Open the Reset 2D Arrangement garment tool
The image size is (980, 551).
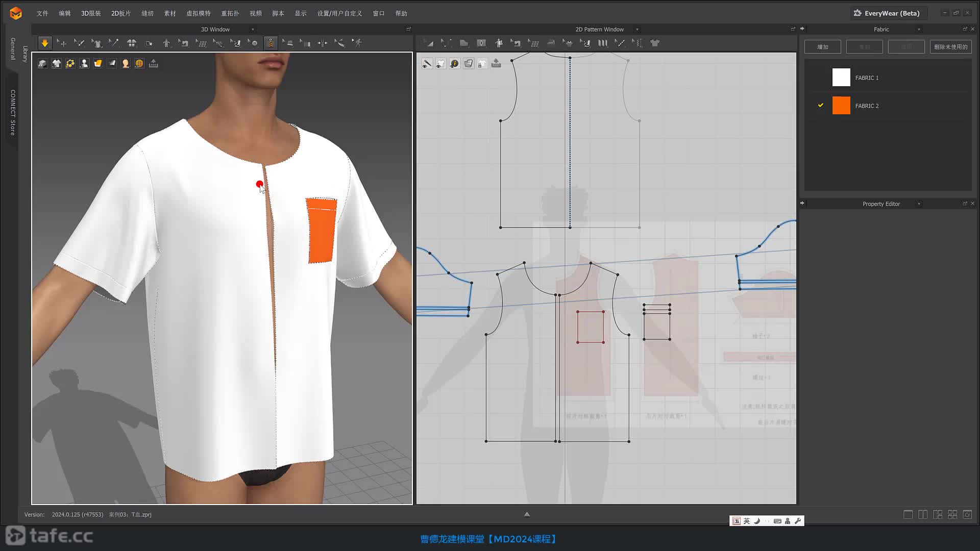click(132, 43)
